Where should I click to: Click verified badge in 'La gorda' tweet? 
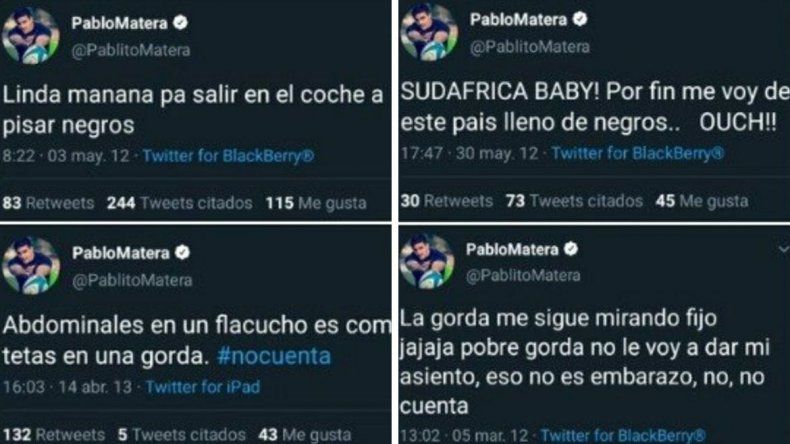[x=571, y=249]
